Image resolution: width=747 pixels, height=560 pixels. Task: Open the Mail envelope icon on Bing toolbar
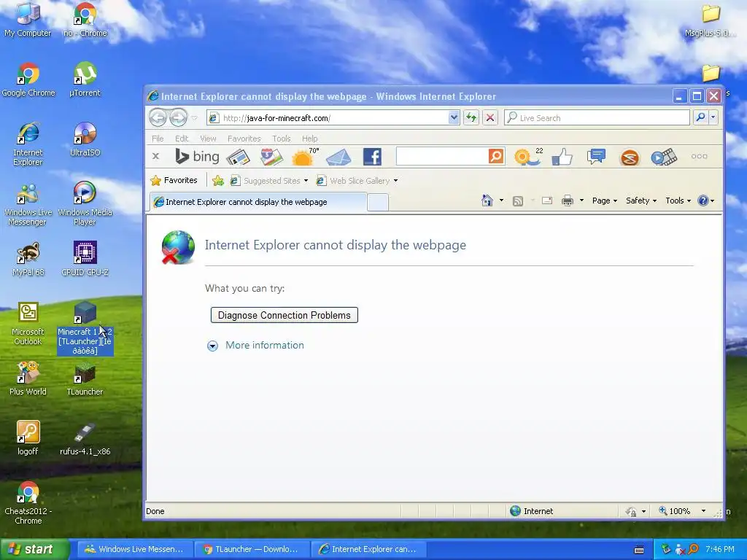(338, 157)
